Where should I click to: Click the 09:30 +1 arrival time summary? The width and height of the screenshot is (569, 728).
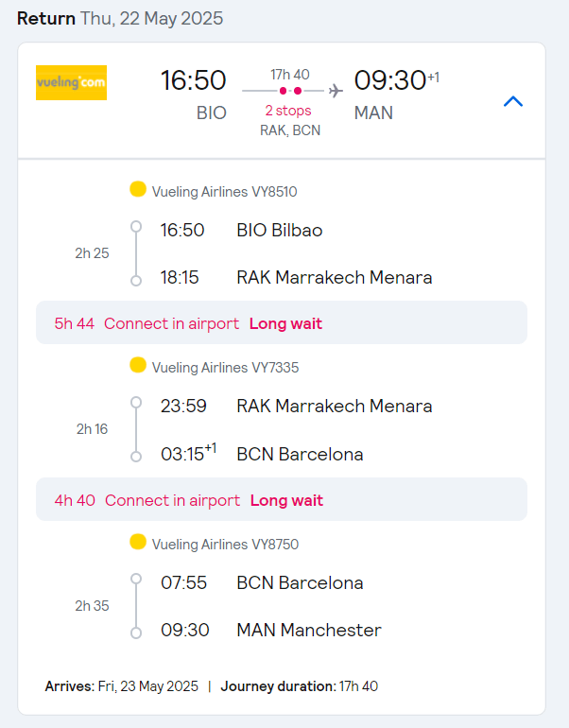(x=397, y=79)
